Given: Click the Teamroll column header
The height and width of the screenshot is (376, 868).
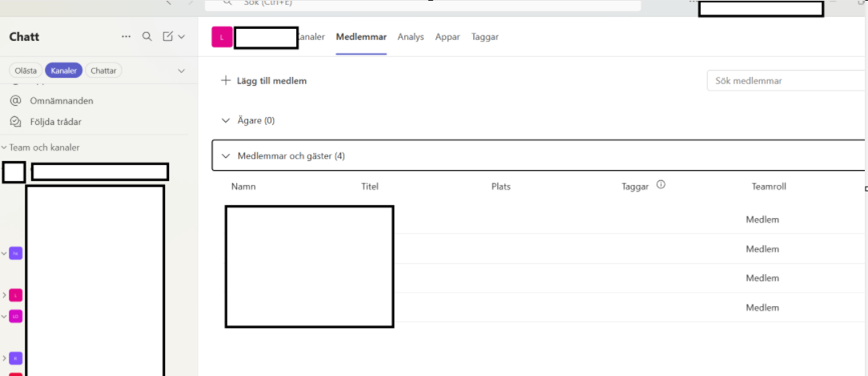Looking at the screenshot, I should tap(769, 187).
